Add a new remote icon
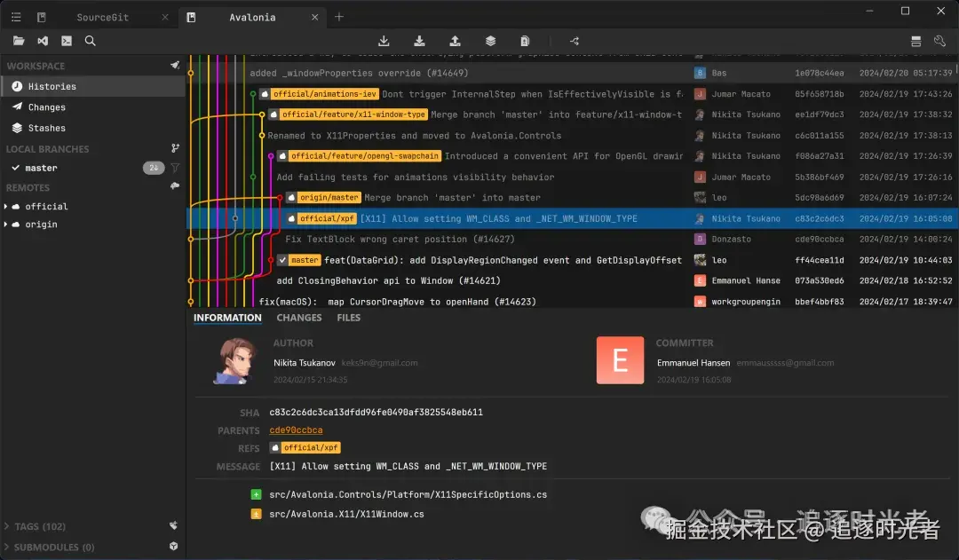Viewport: 959px width, 560px height. pyautogui.click(x=175, y=185)
